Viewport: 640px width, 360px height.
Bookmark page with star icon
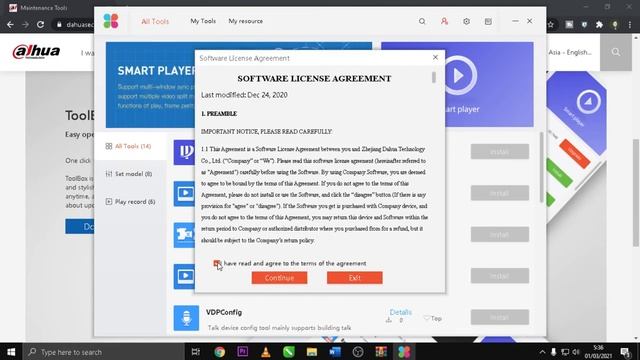point(551,24)
